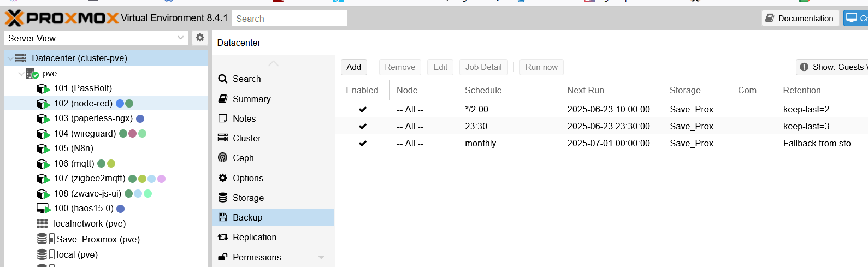Click the warning icon in Show: Guests
The image size is (868, 267).
click(804, 67)
